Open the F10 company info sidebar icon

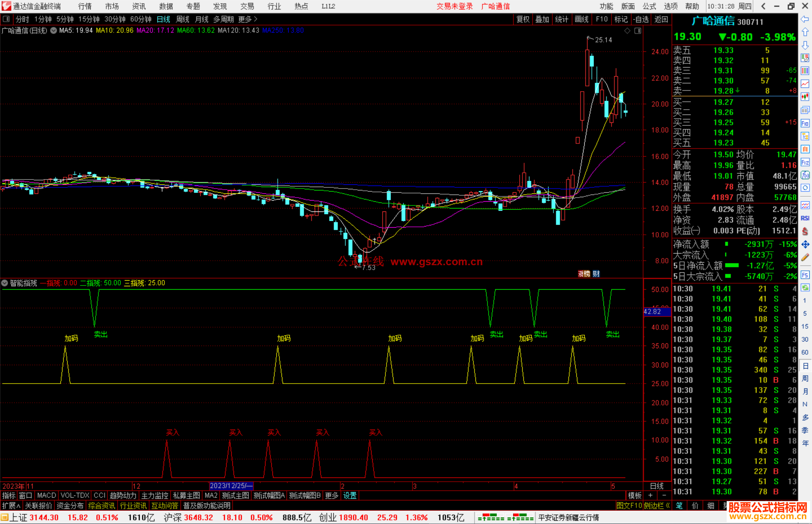[x=805, y=123]
